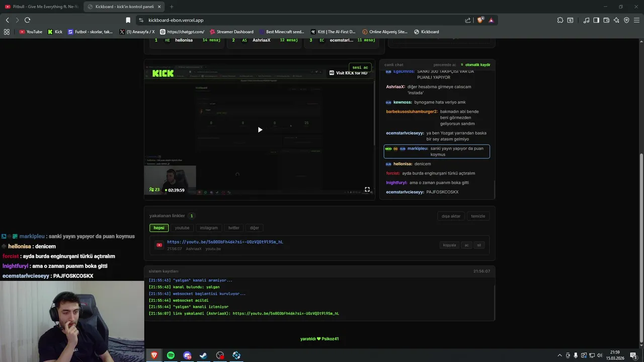Select the highlighted markipleu chat message
644x362 pixels.
click(x=437, y=151)
